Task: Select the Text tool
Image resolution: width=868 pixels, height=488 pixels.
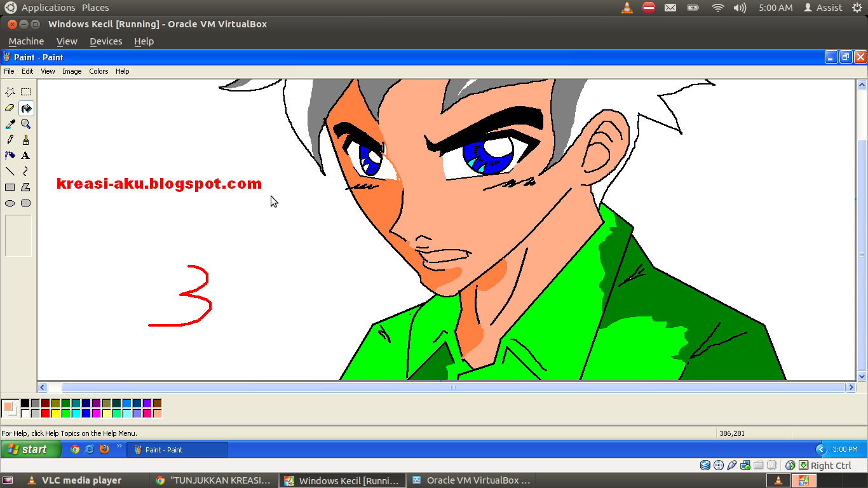Action: 26,156
